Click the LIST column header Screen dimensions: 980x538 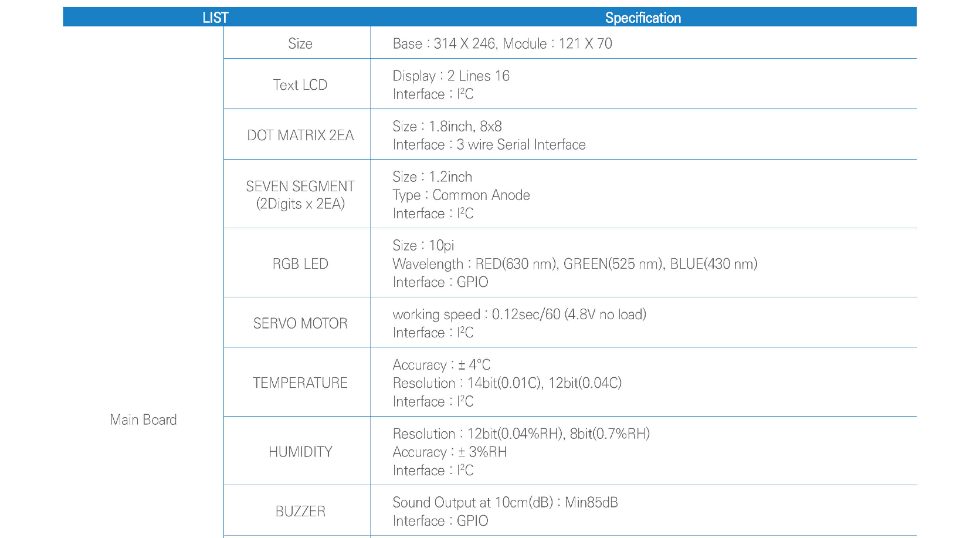(215, 18)
